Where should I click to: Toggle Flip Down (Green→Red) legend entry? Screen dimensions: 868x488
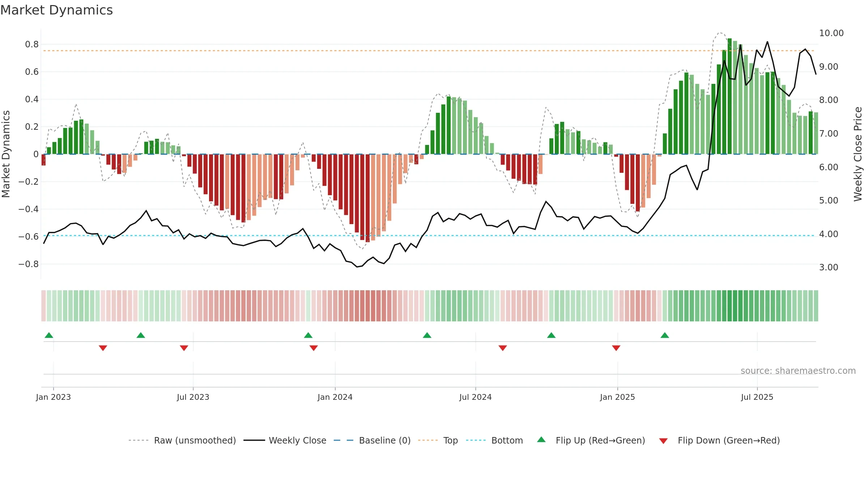click(719, 440)
